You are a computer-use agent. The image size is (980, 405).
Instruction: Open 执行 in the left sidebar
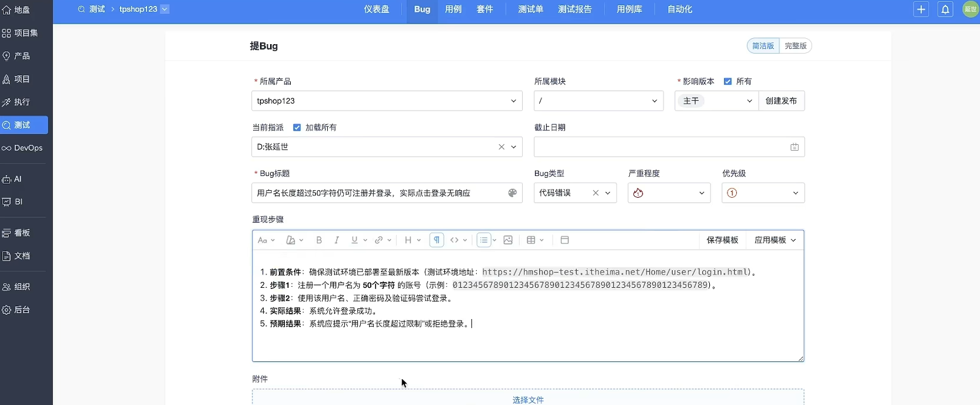point(16,102)
